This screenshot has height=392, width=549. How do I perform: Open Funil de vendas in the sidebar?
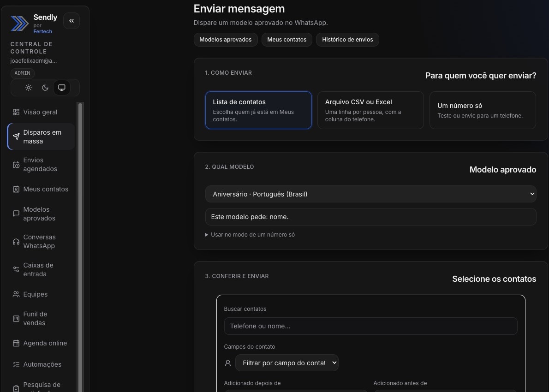[41, 319]
